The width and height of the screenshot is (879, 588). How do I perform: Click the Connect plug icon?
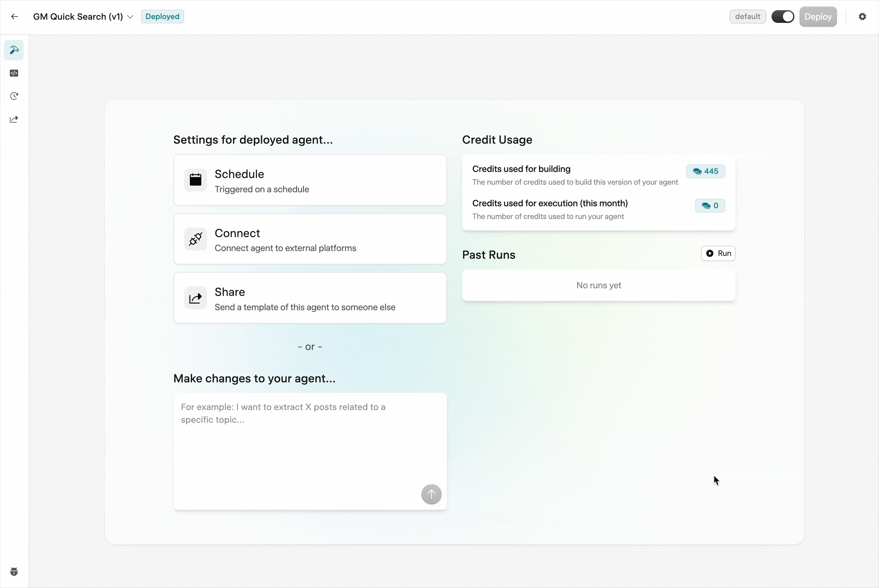coord(196,239)
